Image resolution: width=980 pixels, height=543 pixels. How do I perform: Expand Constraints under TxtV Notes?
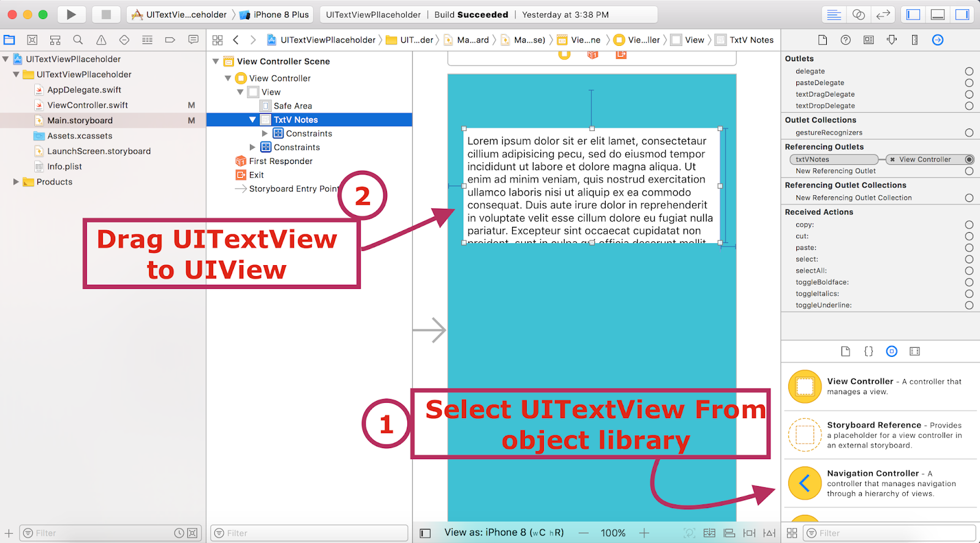pyautogui.click(x=265, y=133)
